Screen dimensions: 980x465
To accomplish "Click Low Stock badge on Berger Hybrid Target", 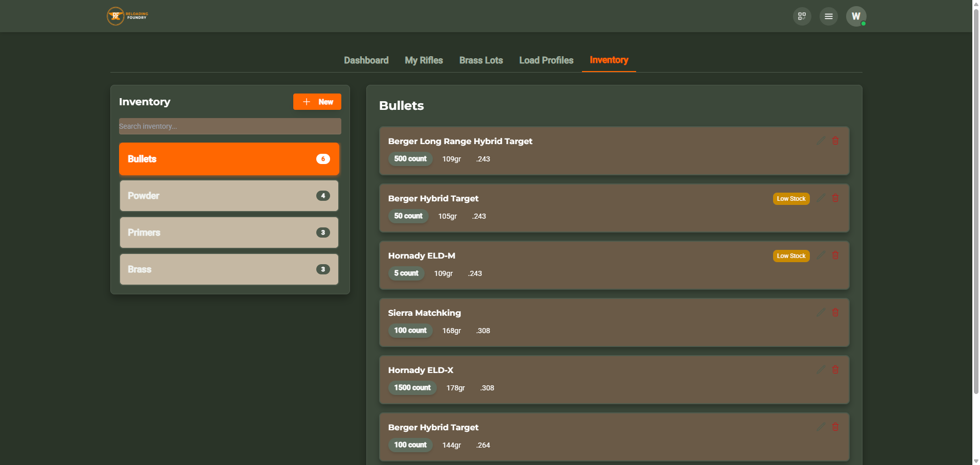I will click(791, 199).
